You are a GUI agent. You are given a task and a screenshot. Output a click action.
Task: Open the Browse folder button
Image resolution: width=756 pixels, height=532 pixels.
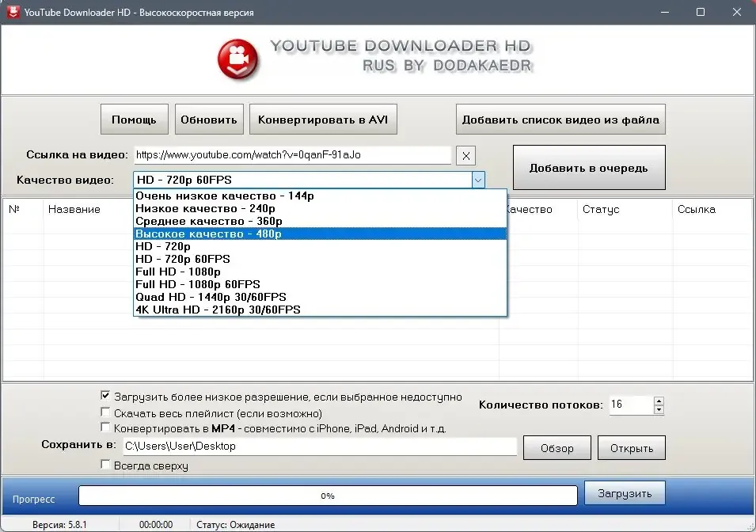(557, 448)
